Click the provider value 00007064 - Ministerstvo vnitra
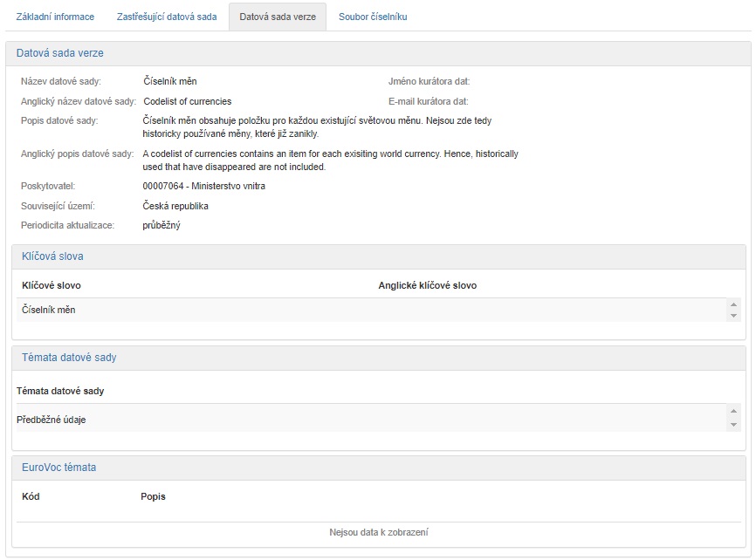The height and width of the screenshot is (560, 756). (x=203, y=186)
